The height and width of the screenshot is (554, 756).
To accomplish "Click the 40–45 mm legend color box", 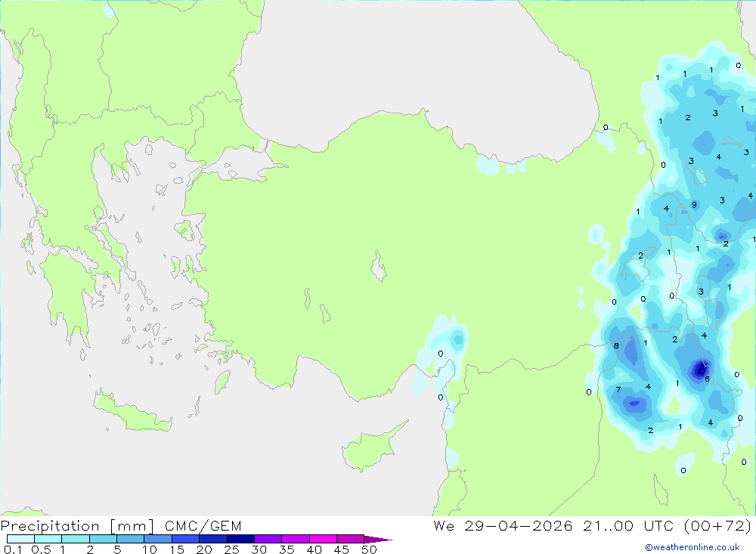I will point(323,539).
